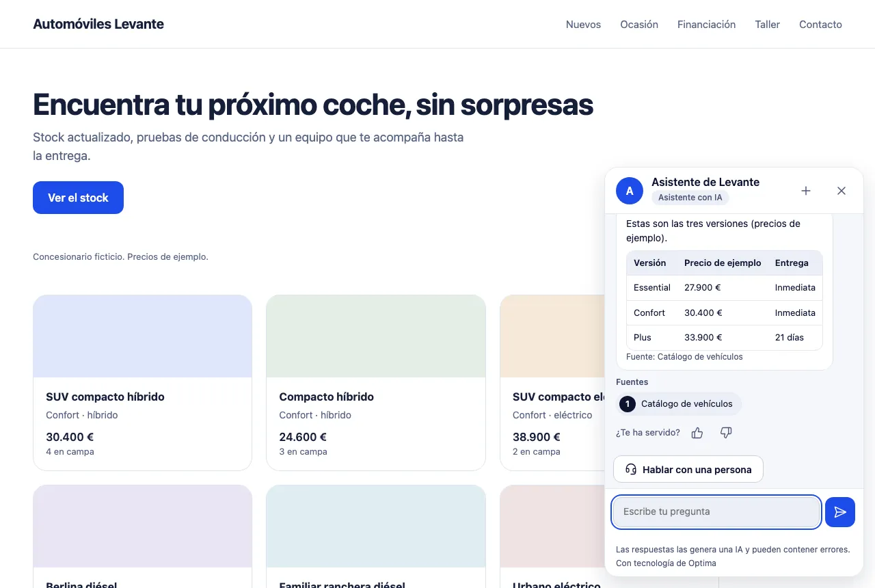
Task: Click the 21 días delivery cell
Action: point(790,337)
